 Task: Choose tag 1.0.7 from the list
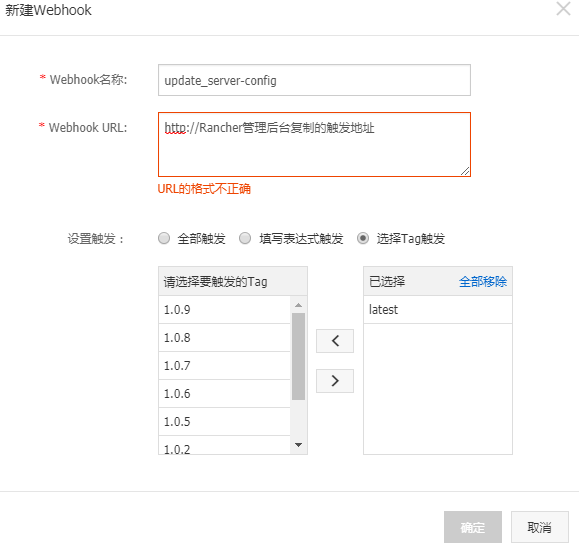tap(225, 366)
